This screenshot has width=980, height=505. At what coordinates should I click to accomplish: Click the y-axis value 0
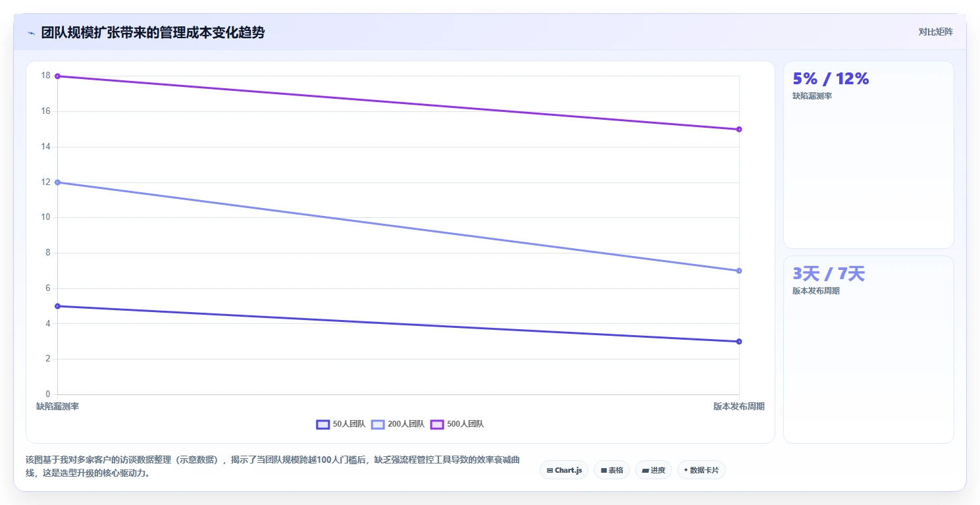coord(47,394)
